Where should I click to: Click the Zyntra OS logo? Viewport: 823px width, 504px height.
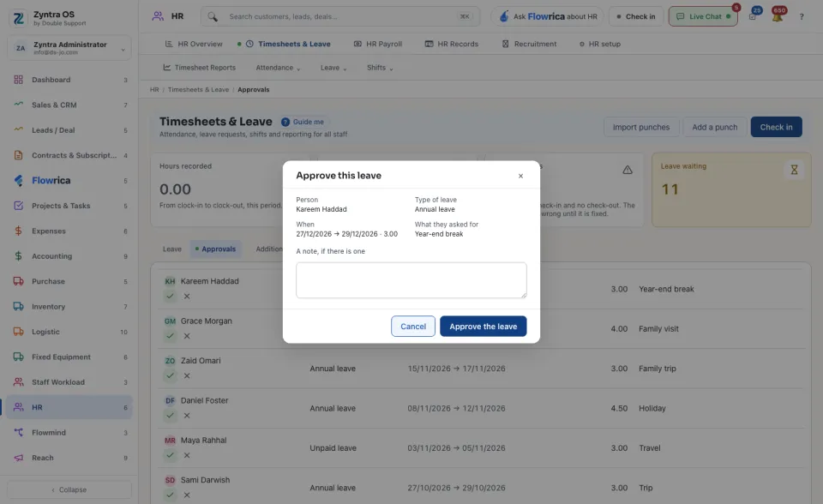(x=19, y=18)
